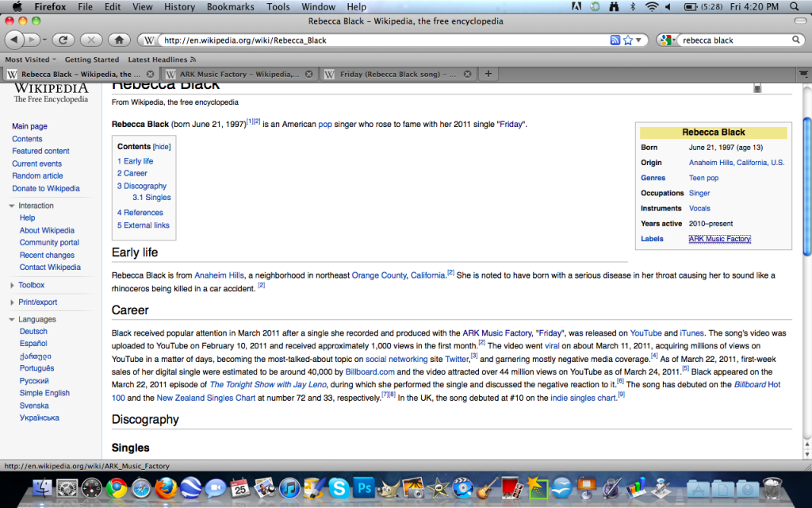Open The Tonight Show with Jay Leno link
This screenshot has height=508, width=812.
coord(268,385)
